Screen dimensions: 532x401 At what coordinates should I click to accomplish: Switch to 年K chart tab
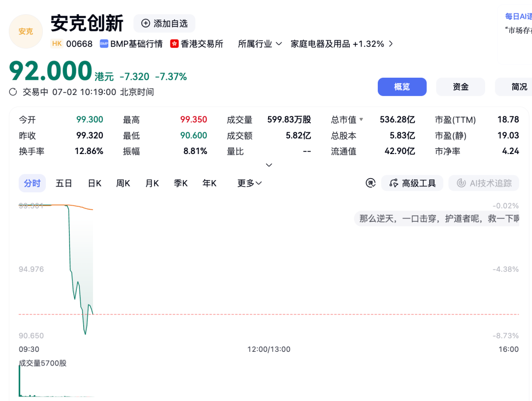coord(209,183)
